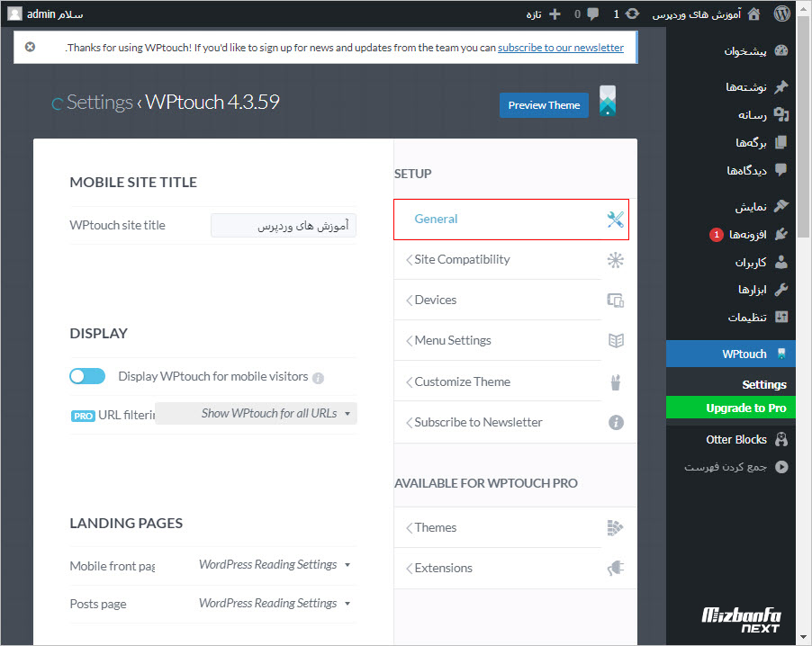Select the General setup tab
Image resolution: width=812 pixels, height=646 pixels.
coord(511,220)
